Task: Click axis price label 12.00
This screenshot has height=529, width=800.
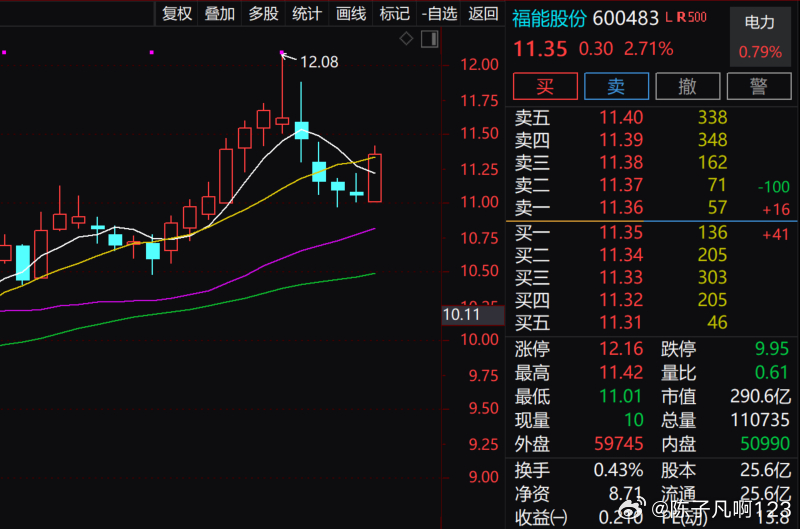Action: (479, 65)
